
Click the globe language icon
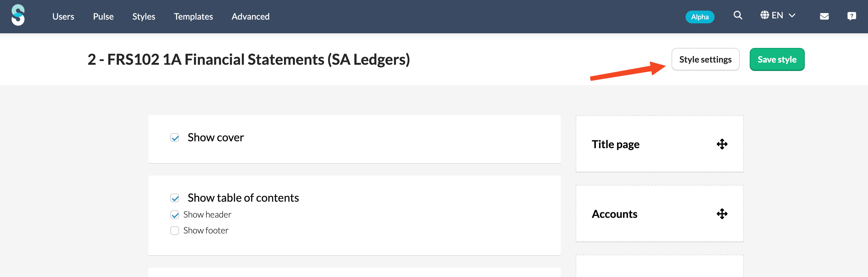click(x=765, y=15)
